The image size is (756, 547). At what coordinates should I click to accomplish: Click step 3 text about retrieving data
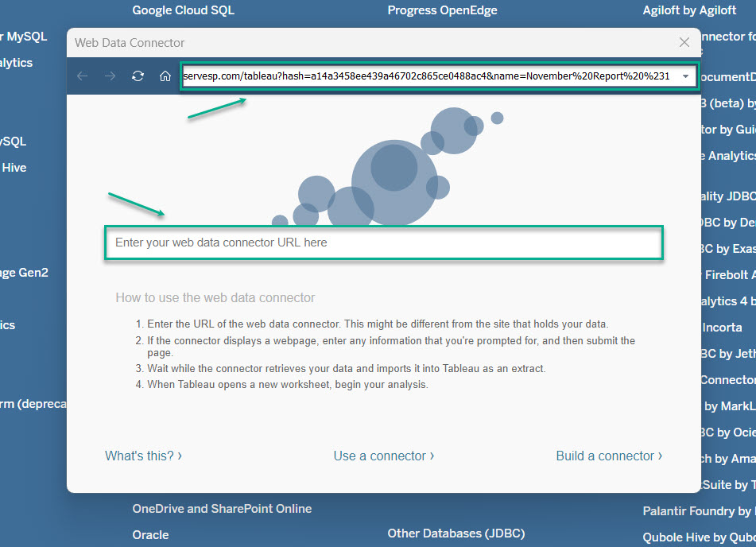[x=346, y=369]
